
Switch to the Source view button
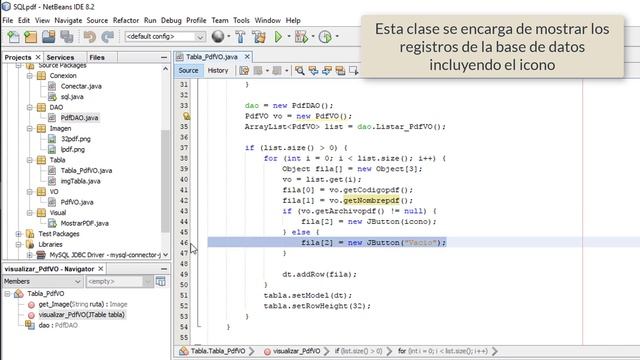[188, 70]
